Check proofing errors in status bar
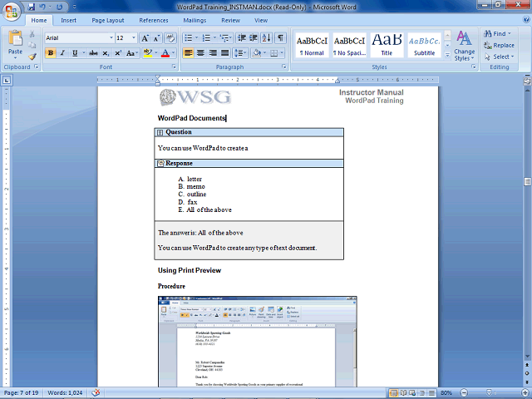 point(96,392)
